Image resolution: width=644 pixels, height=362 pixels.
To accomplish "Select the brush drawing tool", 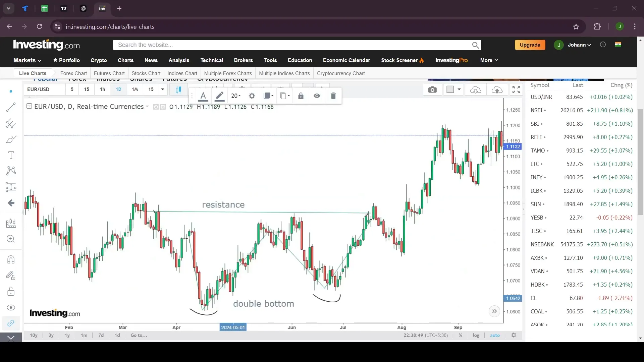I will pos(11,139).
